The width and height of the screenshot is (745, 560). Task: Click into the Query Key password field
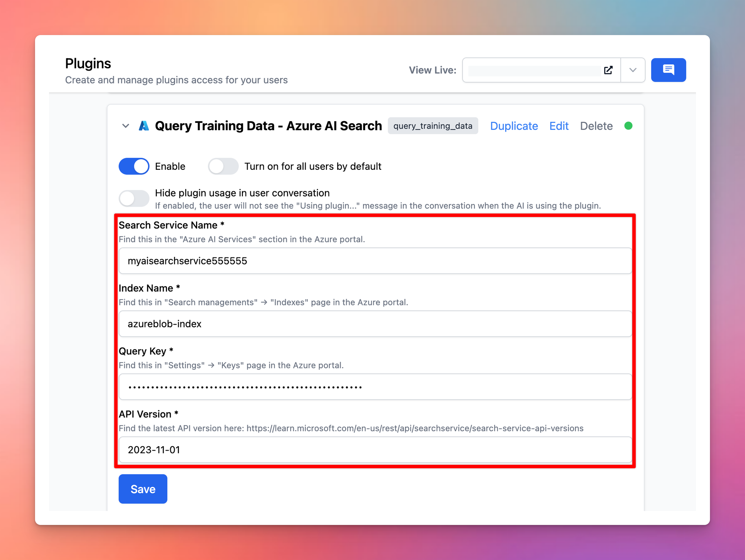pyautogui.click(x=375, y=387)
